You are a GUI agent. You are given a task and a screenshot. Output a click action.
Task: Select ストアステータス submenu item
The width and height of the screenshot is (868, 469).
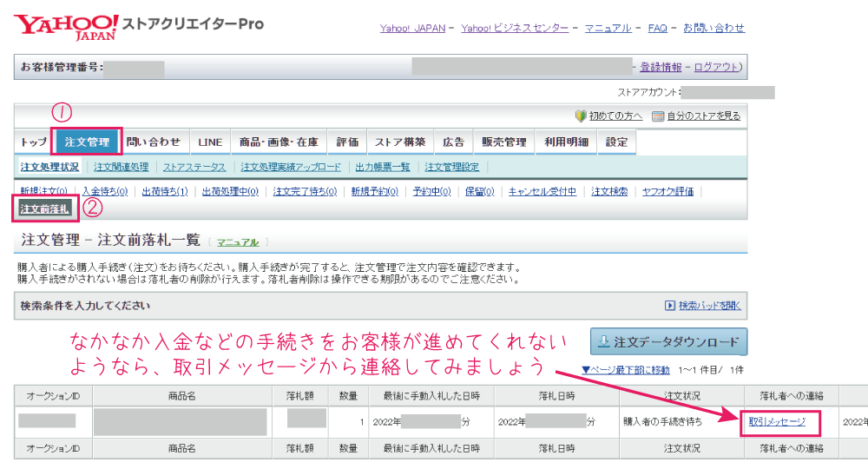(x=194, y=167)
